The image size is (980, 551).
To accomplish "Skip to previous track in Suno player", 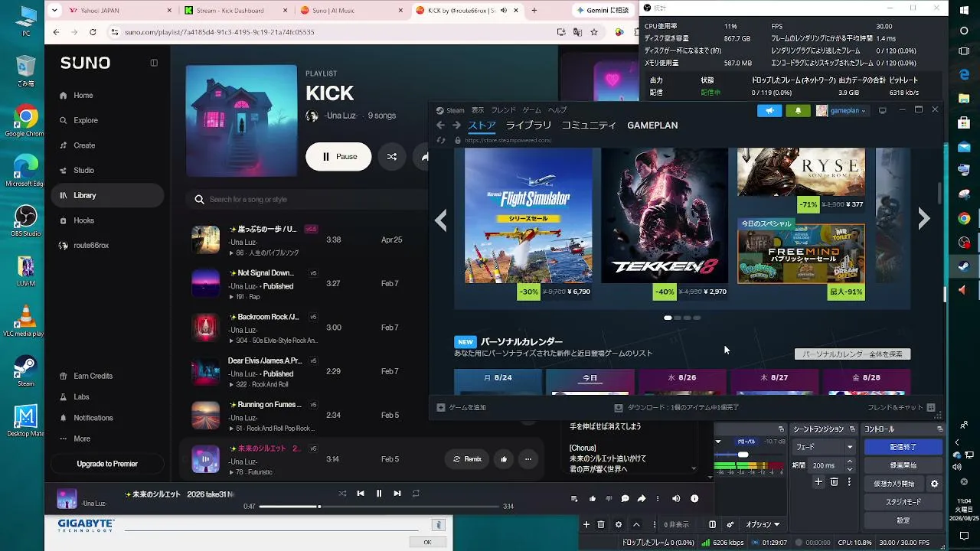I will [361, 494].
